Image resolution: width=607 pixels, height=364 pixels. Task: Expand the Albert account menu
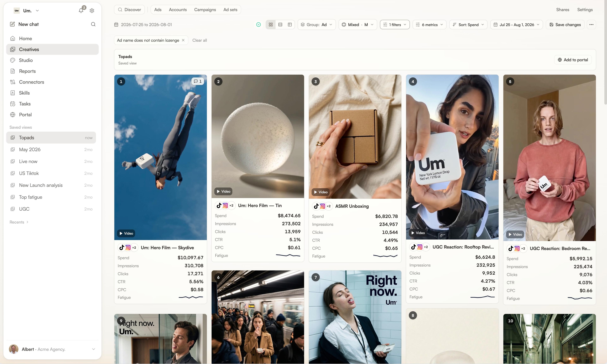tap(52, 349)
